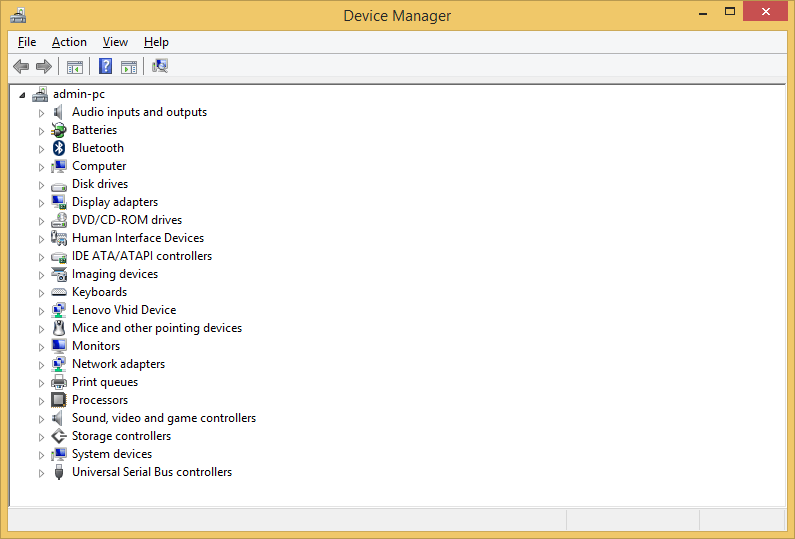Expand the Display adapters node
This screenshot has height=539, width=795.
[42, 203]
